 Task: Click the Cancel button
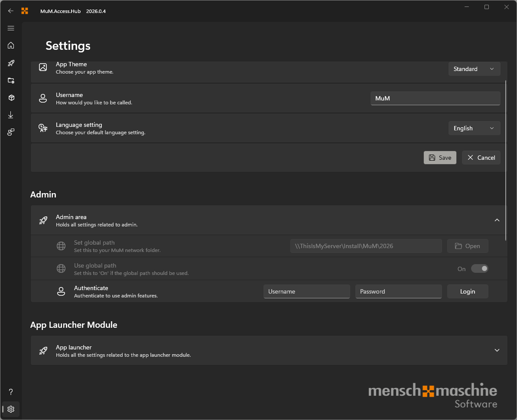(x=481, y=158)
